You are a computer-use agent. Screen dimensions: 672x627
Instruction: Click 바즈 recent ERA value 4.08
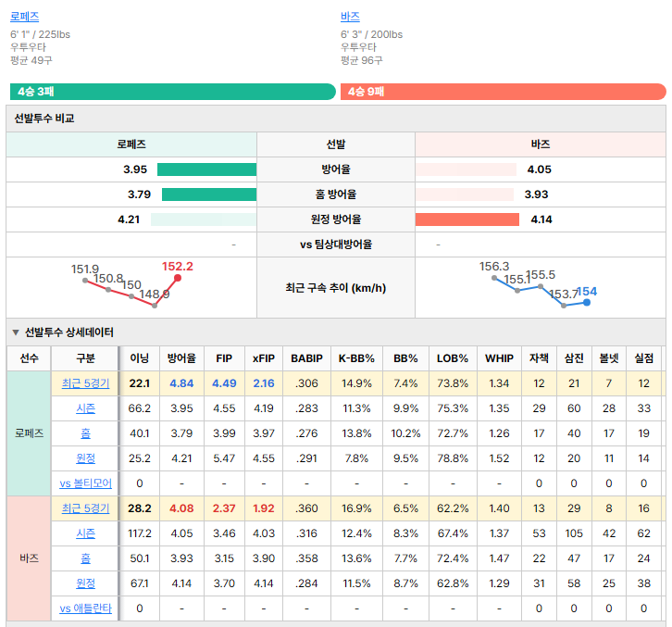(181, 508)
